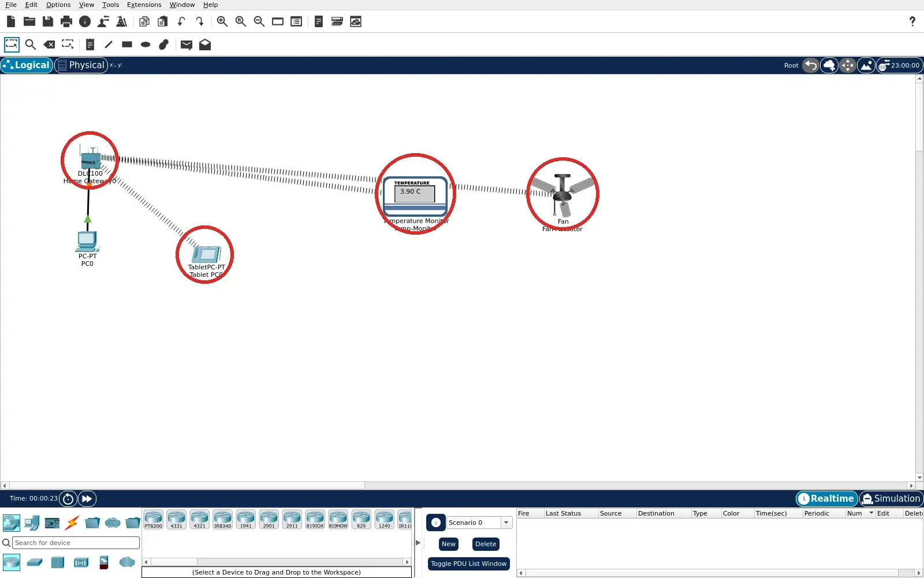The width and height of the screenshot is (924, 578).
Task: Open the Extensions menu
Action: 144,5
